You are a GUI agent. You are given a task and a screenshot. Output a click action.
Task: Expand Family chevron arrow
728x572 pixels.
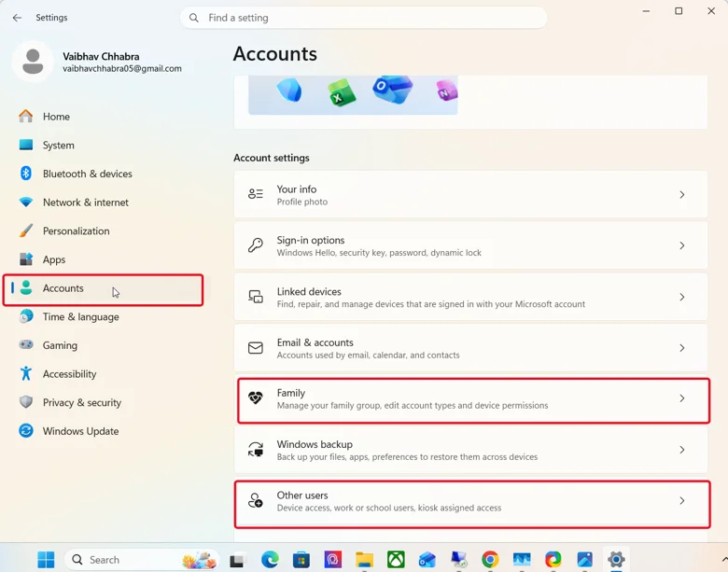(x=682, y=398)
